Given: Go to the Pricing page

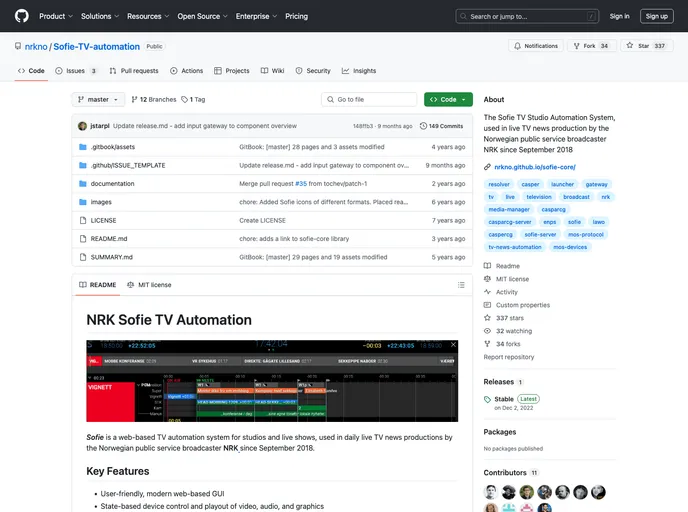Looking at the screenshot, I should pyautogui.click(x=297, y=16).
